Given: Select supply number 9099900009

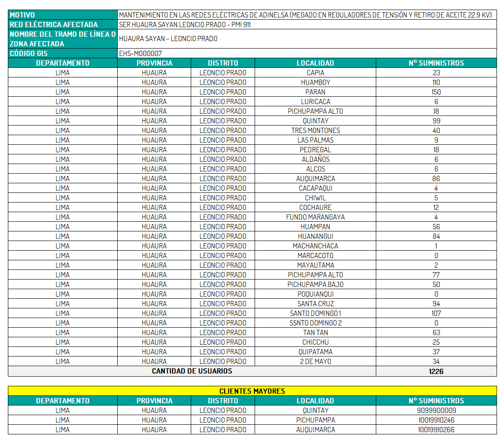Looking at the screenshot, I should (436, 410).
